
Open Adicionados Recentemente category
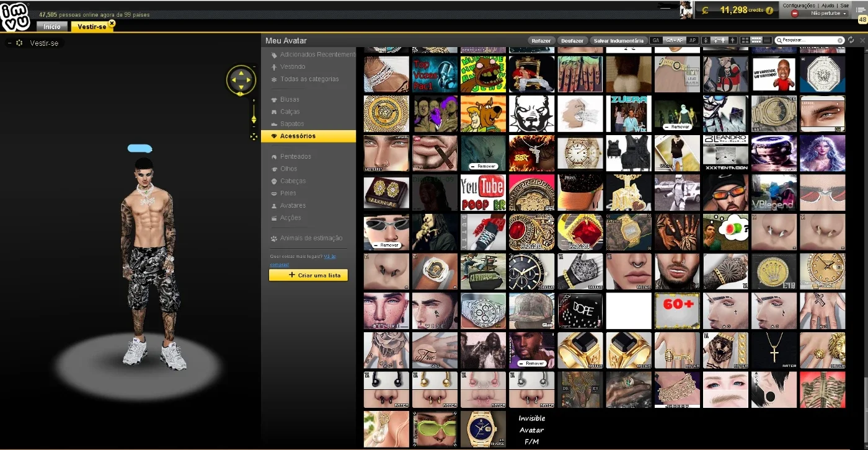point(317,55)
